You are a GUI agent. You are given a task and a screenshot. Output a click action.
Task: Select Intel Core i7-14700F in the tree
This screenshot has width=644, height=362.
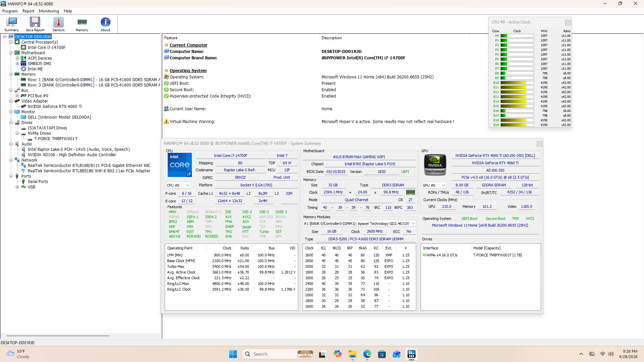tap(47, 47)
